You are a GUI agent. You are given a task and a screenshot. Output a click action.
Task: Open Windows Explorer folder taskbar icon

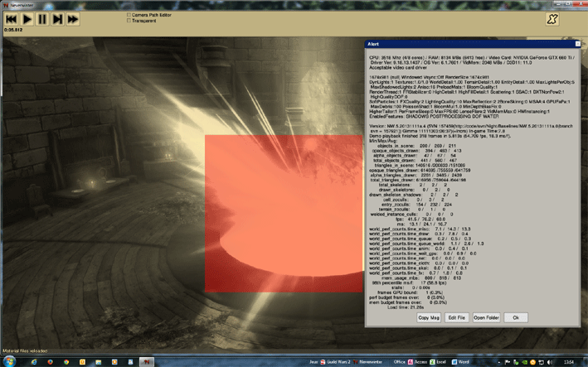(x=98, y=362)
